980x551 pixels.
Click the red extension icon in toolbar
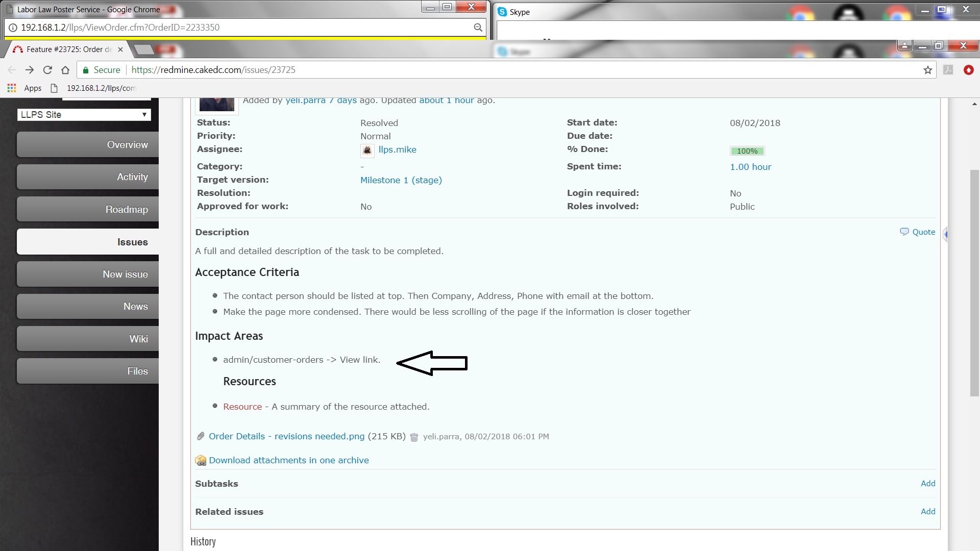(968, 70)
